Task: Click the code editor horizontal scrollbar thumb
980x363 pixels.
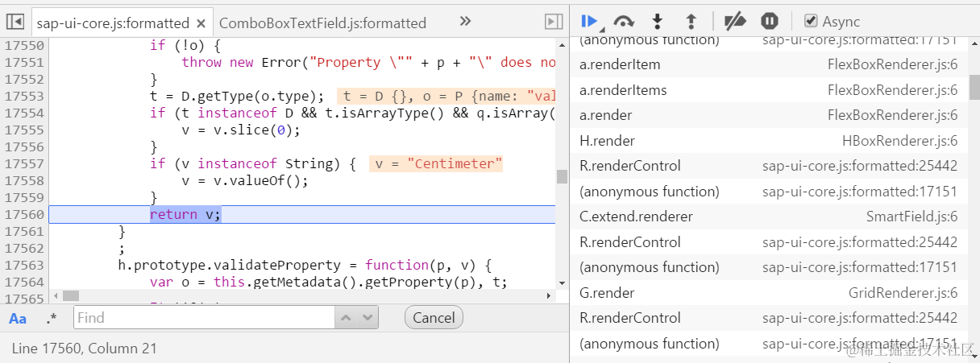Action: 71,295
